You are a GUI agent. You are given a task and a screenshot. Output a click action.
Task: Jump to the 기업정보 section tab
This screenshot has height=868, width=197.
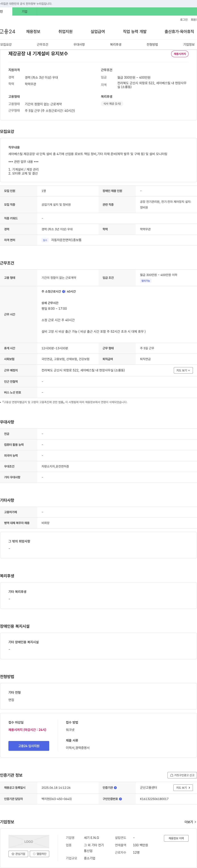click(x=189, y=44)
